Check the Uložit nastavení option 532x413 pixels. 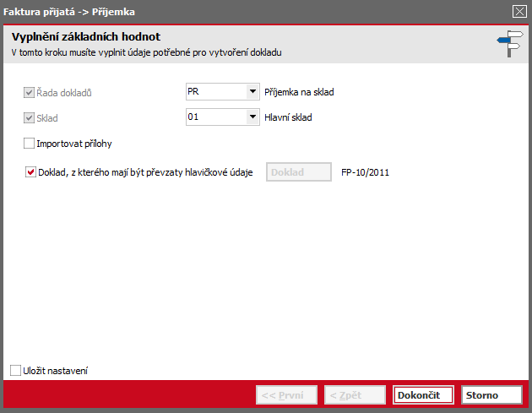click(15, 370)
